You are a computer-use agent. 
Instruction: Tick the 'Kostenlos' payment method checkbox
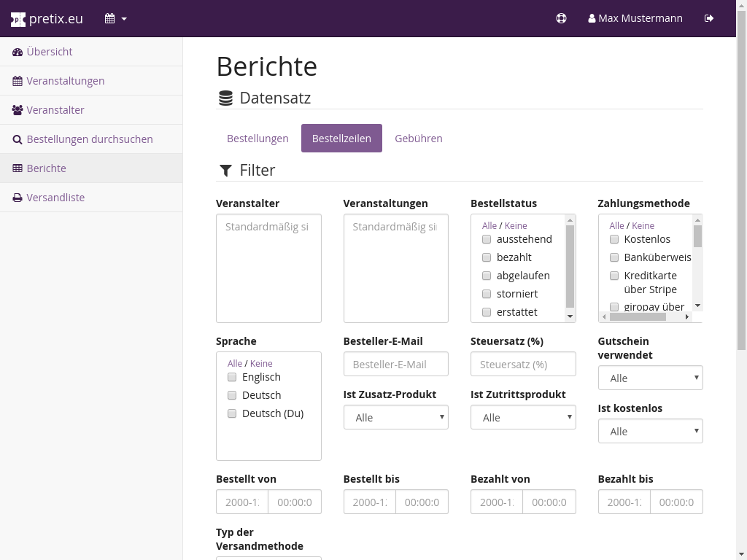pos(614,239)
